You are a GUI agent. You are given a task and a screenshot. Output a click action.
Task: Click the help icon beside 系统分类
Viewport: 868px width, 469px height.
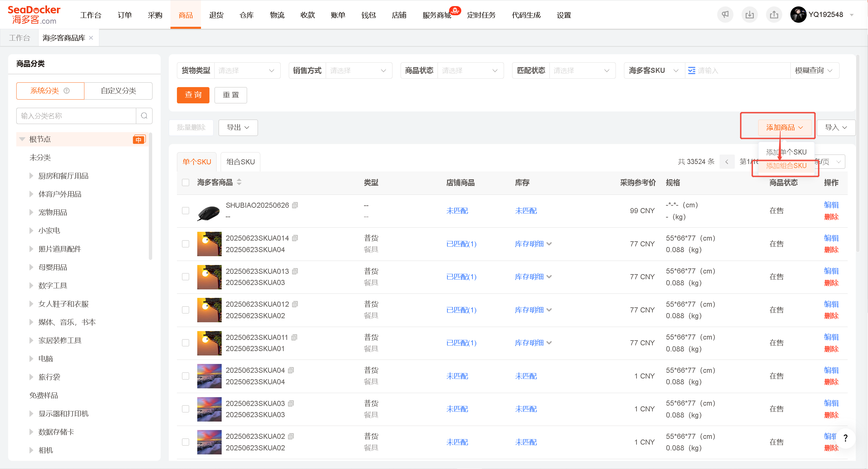[x=67, y=91]
